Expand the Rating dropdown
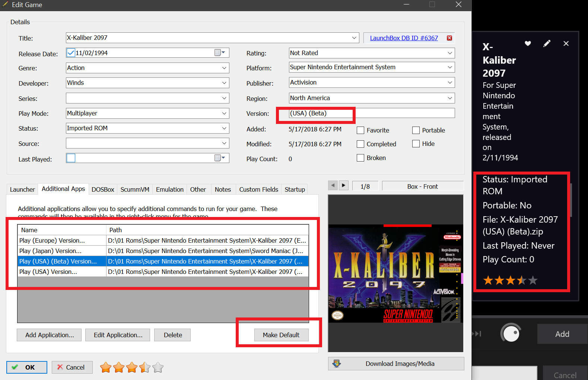The width and height of the screenshot is (588, 380). 450,53
